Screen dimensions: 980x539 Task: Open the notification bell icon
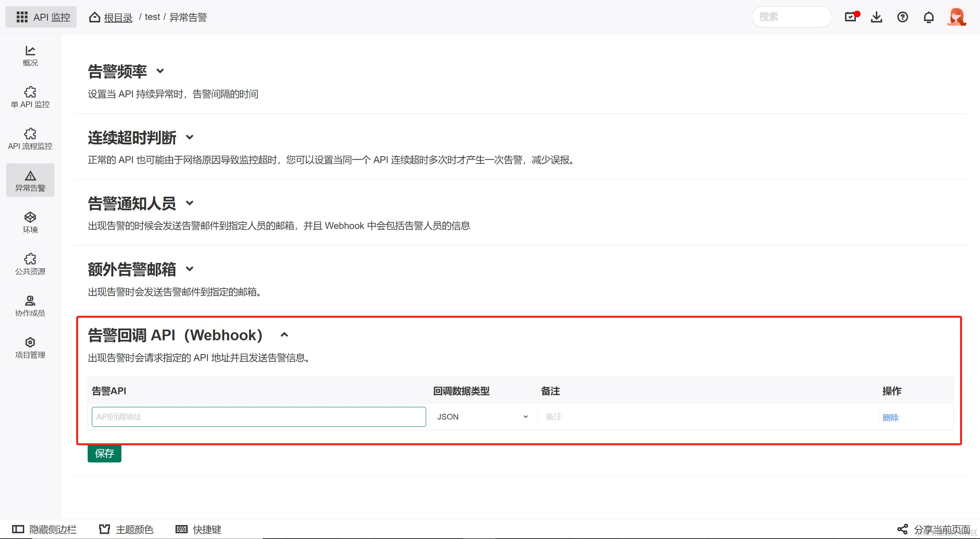pos(928,17)
